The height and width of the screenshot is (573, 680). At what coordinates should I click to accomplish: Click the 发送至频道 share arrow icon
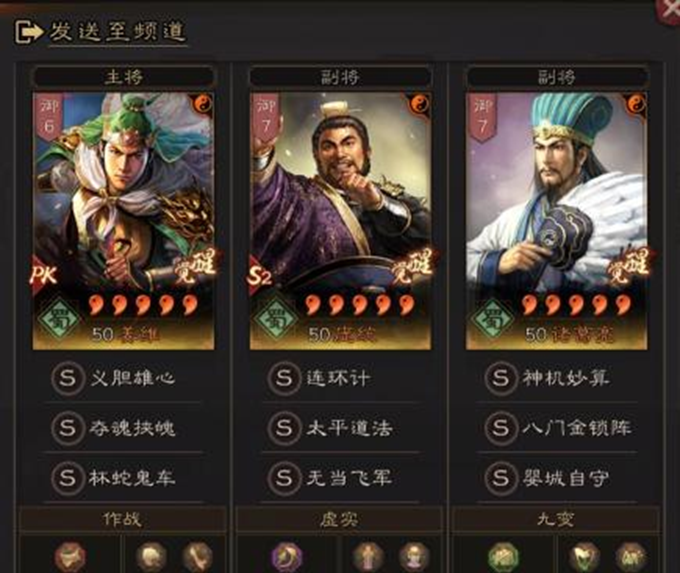point(29,32)
